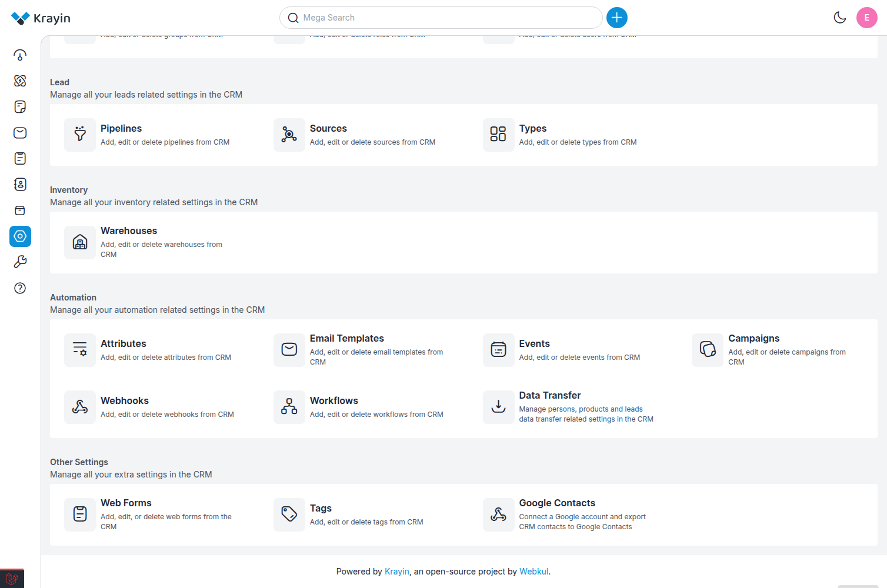Click the Types grid icon
The height and width of the screenshot is (588, 887).
498,135
